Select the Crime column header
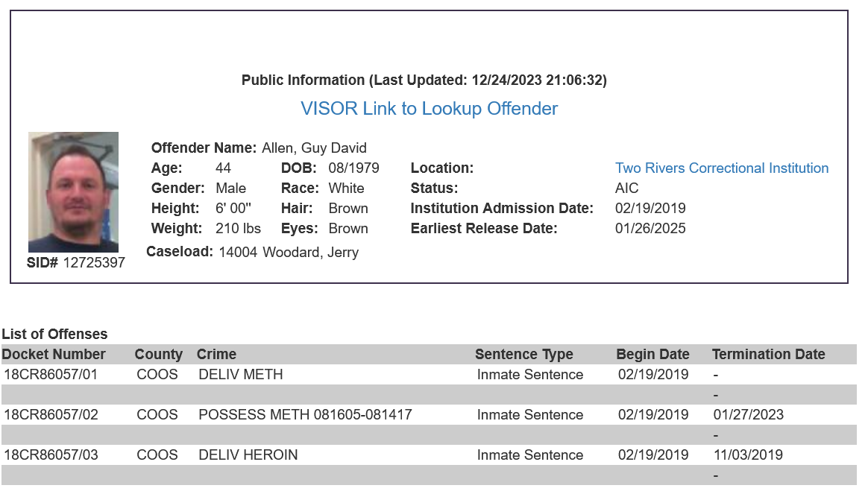 point(216,354)
